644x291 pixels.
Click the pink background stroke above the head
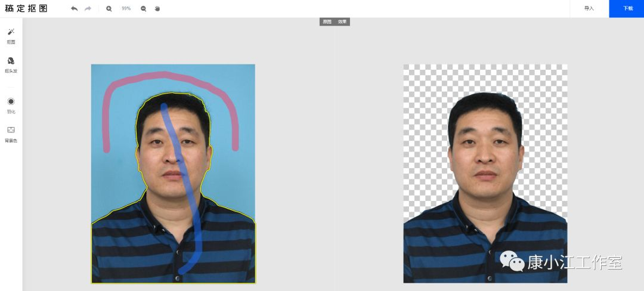167,75
